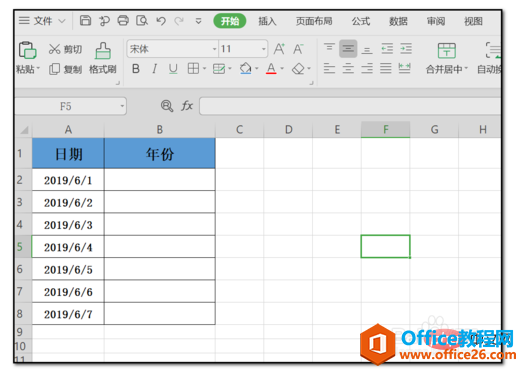The height and width of the screenshot is (372, 523).
Task: Select column A header
Action: [x=68, y=130]
